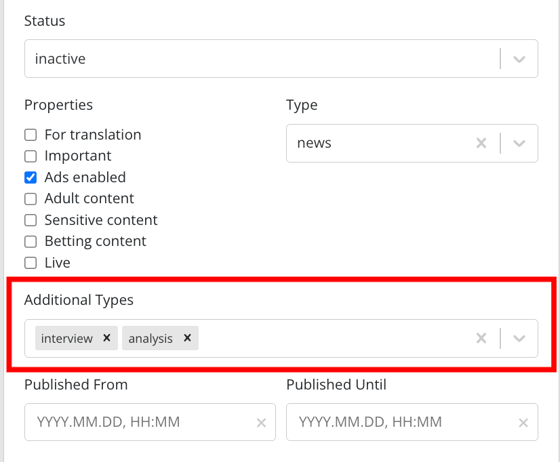Toggle the Live checkbox
Screen dimensions: 560x462
click(30, 263)
